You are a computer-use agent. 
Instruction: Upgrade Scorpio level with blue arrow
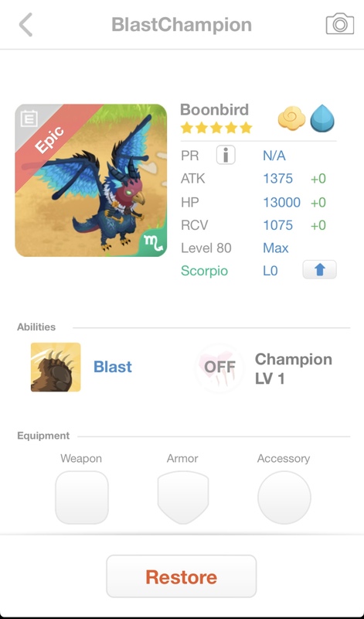pyautogui.click(x=319, y=270)
